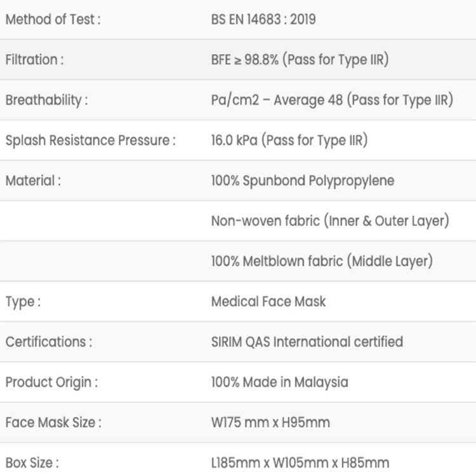Click the "Splash Resistance Pressure" label
This screenshot has width=476, height=476.
(90, 140)
